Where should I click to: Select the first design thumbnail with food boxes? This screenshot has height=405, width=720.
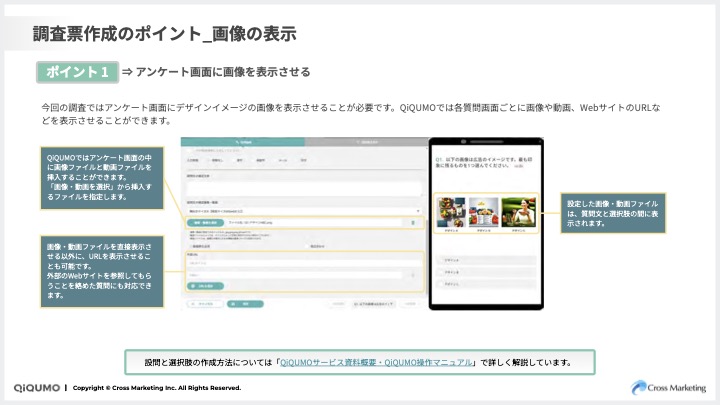coord(451,212)
